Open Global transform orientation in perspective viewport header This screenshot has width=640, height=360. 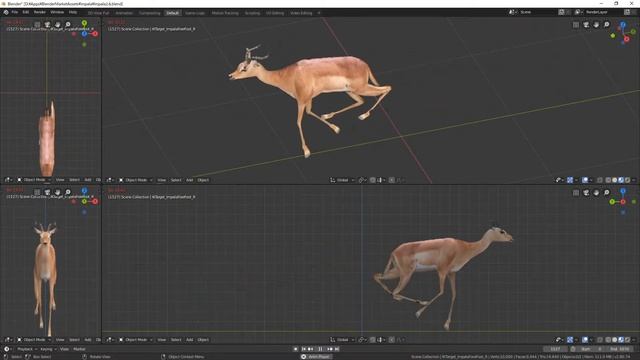tap(342, 180)
